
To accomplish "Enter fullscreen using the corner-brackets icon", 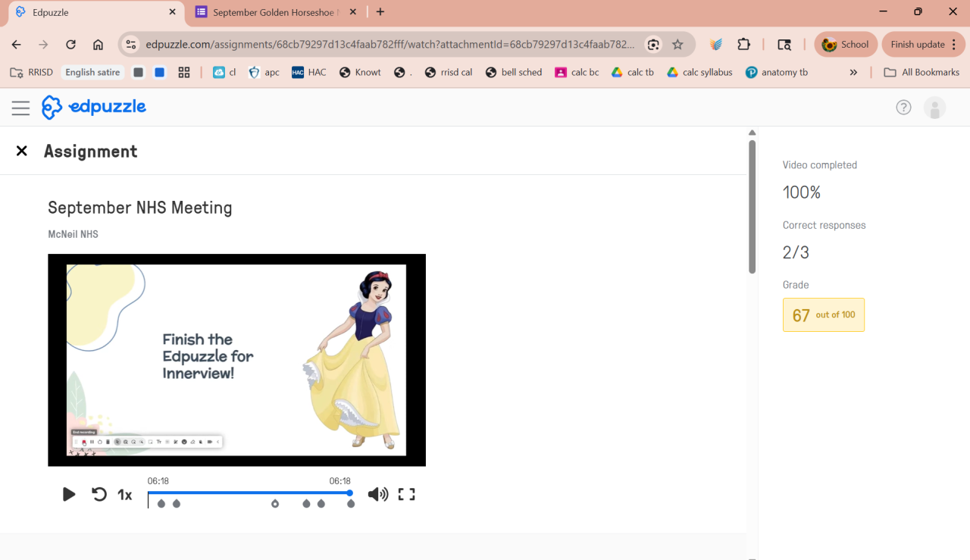I will [x=407, y=495].
